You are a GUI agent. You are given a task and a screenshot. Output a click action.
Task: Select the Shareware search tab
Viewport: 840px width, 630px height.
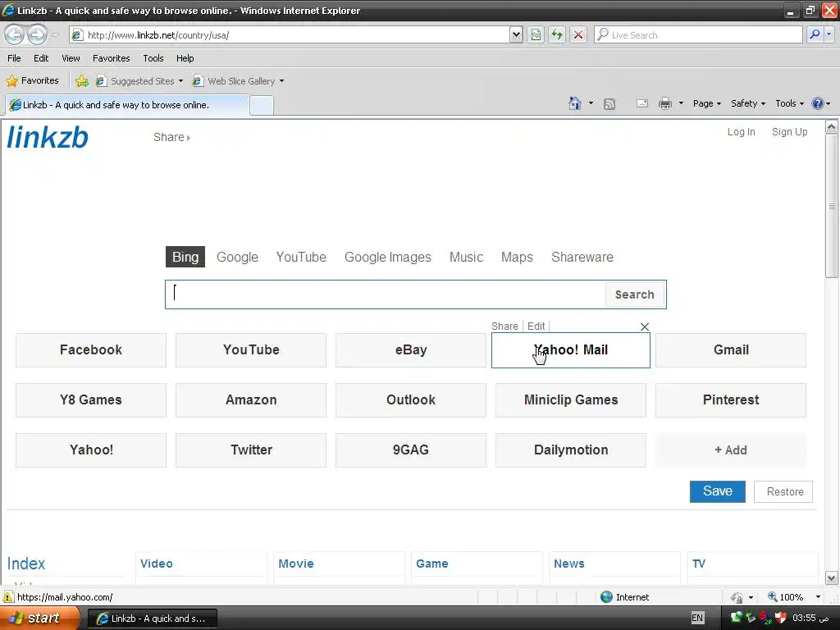tap(582, 257)
